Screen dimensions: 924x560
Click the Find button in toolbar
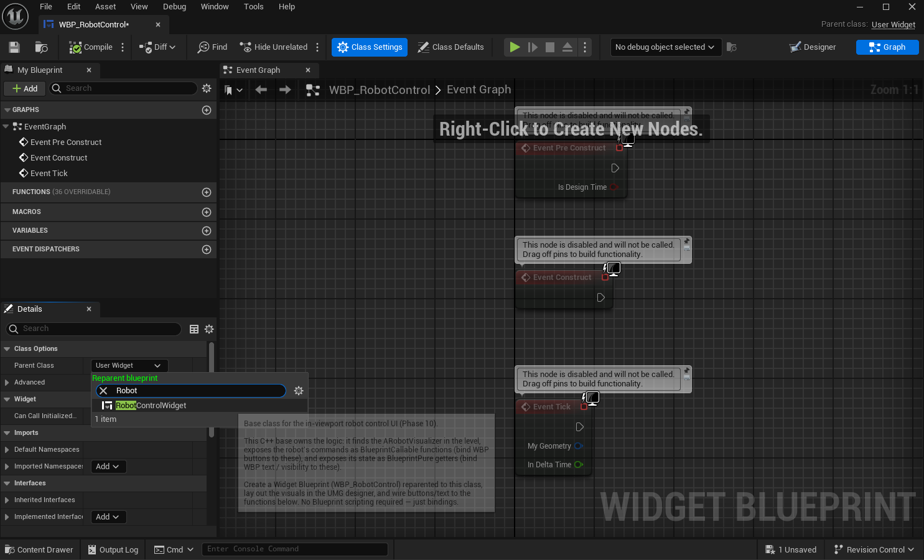tap(212, 47)
